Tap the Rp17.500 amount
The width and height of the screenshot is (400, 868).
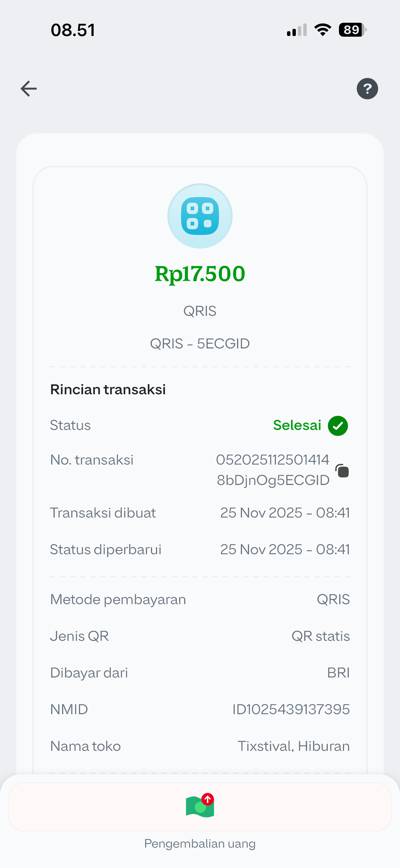(200, 274)
